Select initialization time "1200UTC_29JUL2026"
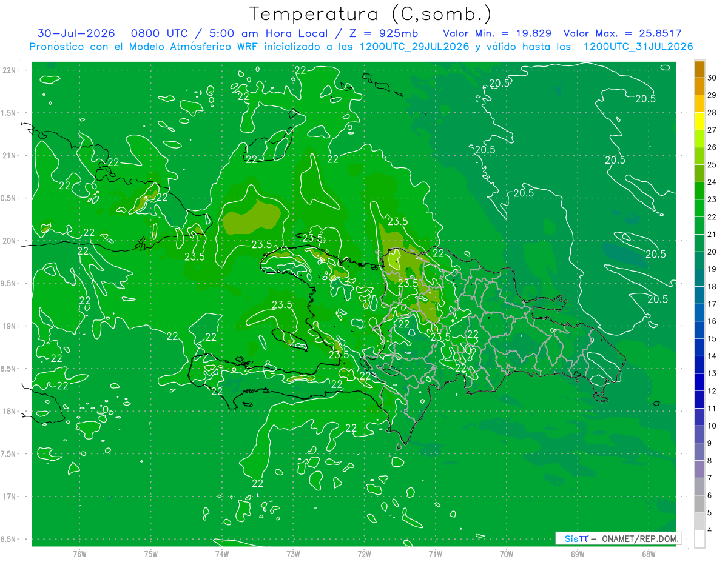The image size is (728, 562). [414, 47]
